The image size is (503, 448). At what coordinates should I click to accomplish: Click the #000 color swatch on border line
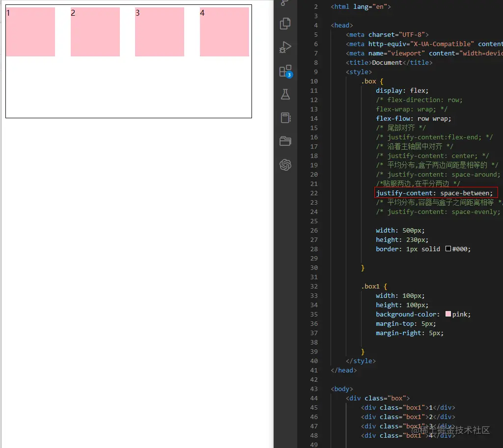pos(448,249)
